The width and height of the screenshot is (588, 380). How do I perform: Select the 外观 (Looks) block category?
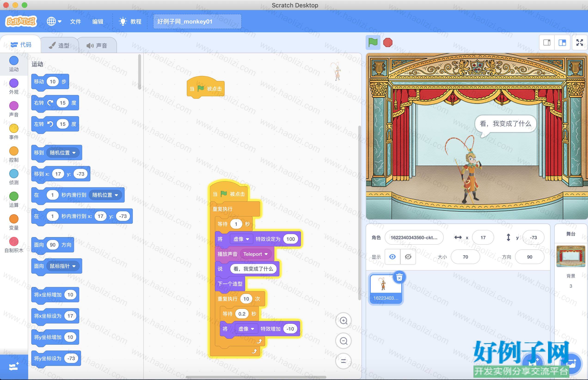click(14, 87)
